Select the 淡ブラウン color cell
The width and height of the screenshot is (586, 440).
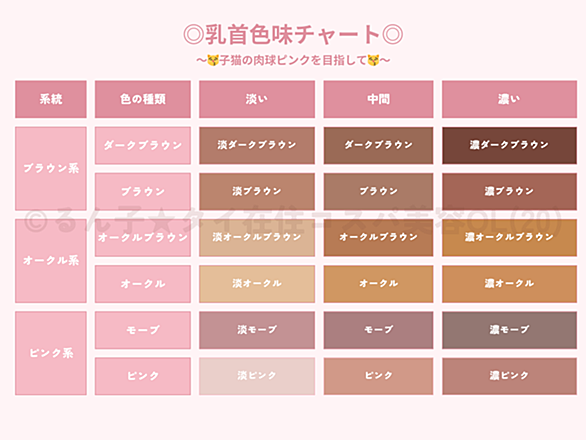257,191
